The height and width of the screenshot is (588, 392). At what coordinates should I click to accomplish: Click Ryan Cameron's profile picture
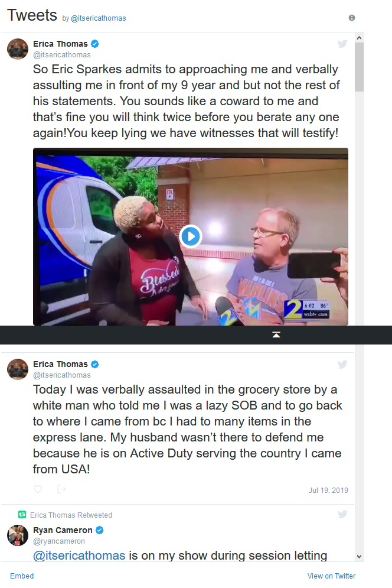pyautogui.click(x=18, y=535)
